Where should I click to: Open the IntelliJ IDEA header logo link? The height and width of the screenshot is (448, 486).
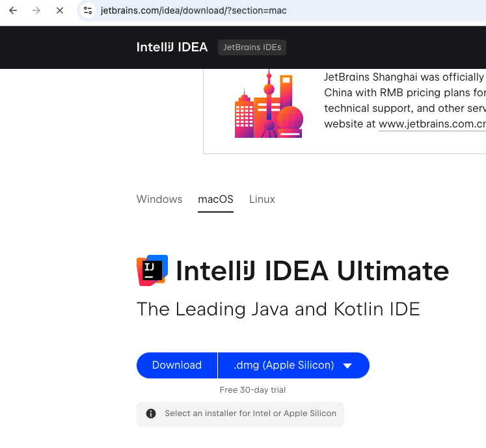point(172,47)
